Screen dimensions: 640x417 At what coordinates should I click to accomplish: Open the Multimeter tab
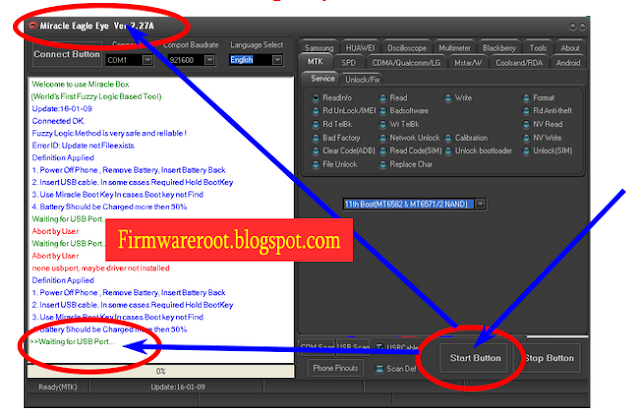pyautogui.click(x=454, y=48)
